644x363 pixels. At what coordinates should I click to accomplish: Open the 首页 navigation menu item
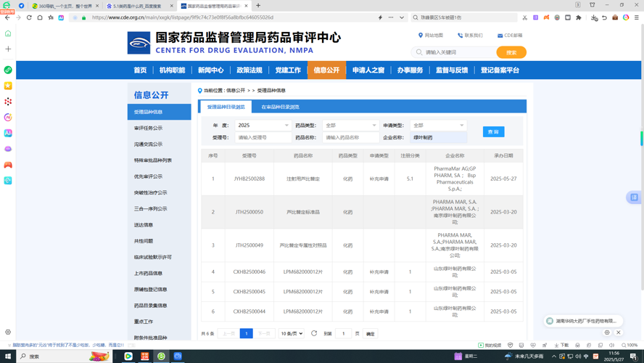click(x=140, y=70)
